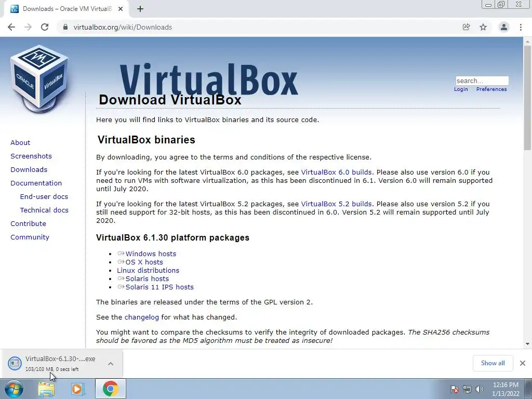Open Screenshots in the sidebar
This screenshot has height=399, width=532.
tap(31, 156)
